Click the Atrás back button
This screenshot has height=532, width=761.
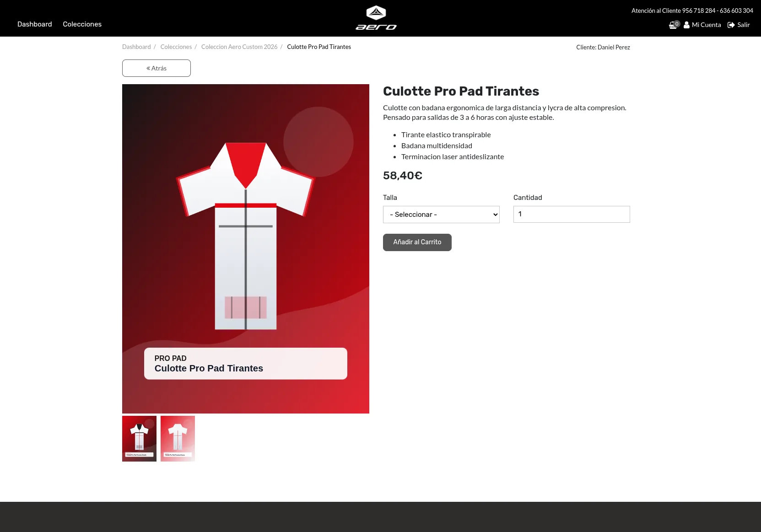tap(157, 68)
